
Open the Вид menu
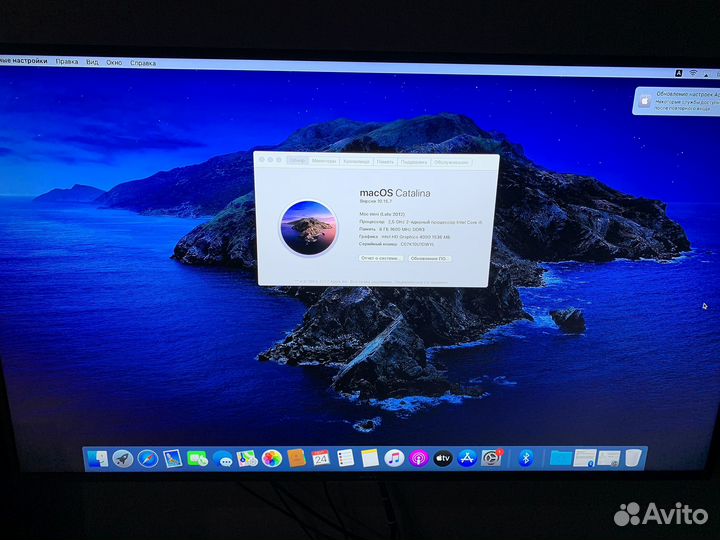coord(92,62)
